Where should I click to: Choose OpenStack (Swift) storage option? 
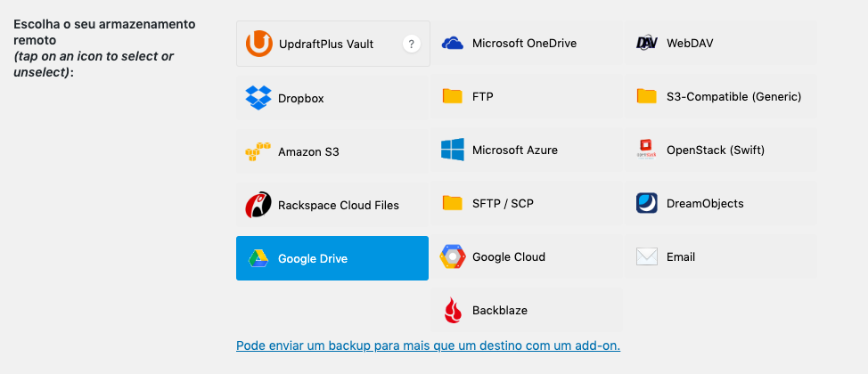(x=720, y=150)
